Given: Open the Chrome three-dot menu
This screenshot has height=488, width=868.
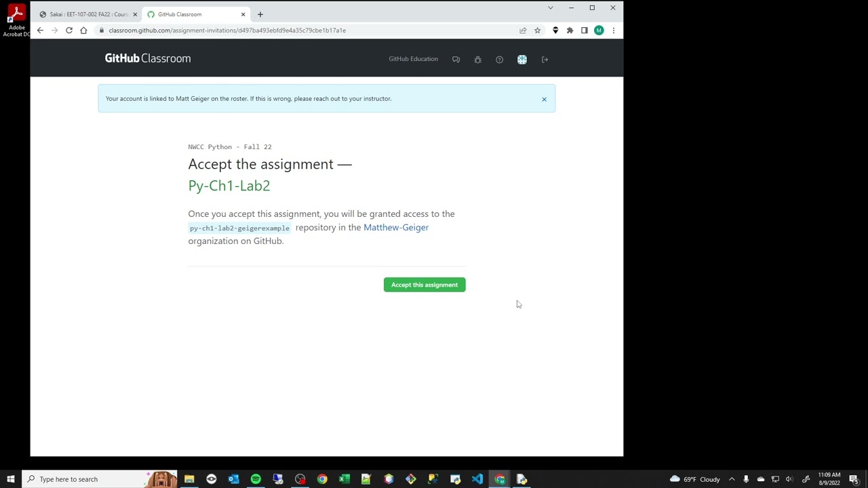Looking at the screenshot, I should coord(613,30).
